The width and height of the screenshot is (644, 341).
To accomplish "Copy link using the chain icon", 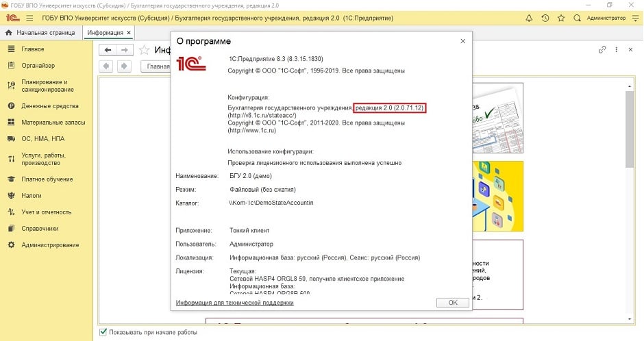I will click(602, 50).
